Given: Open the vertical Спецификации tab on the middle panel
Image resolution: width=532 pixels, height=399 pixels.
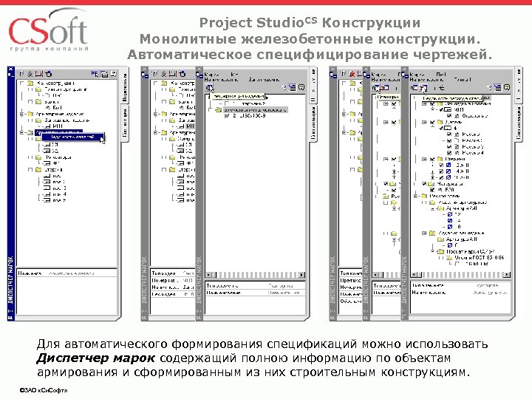Looking at the screenshot, I should (x=313, y=123).
